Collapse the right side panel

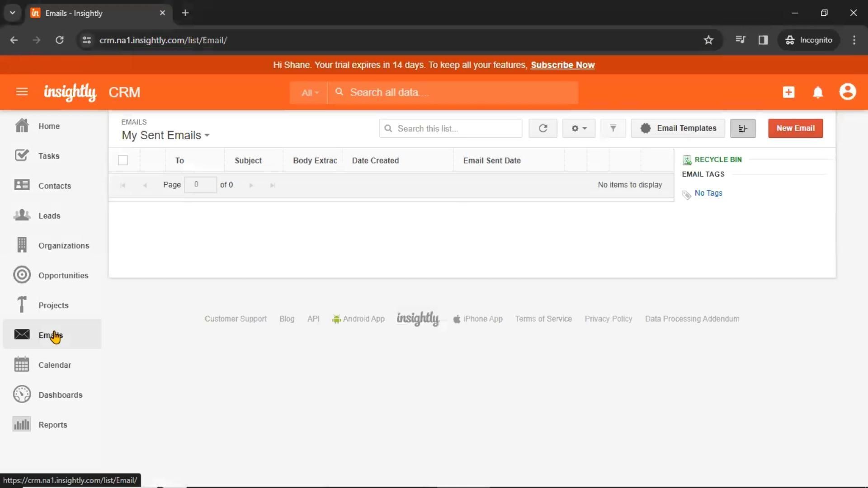coord(742,129)
